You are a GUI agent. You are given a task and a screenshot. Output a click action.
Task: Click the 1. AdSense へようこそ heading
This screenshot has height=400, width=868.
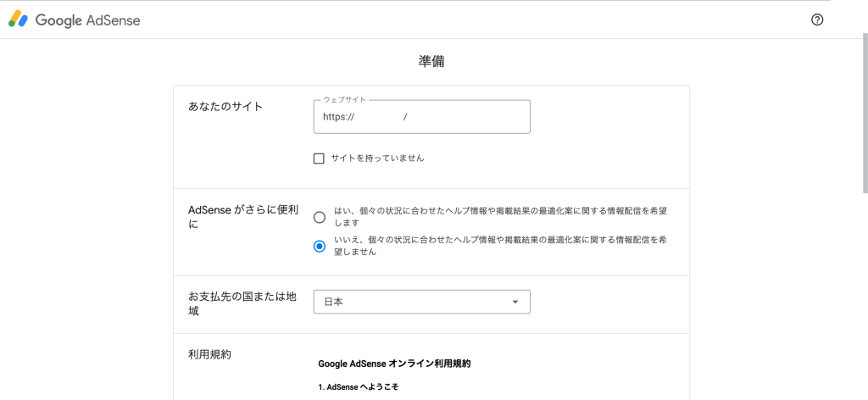pos(359,387)
